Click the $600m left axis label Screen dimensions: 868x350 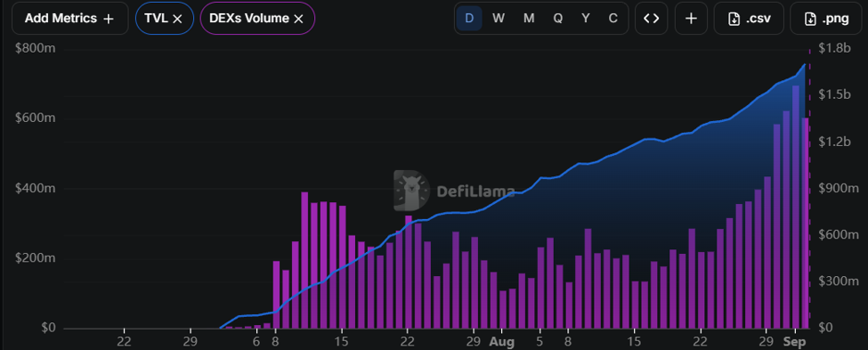[x=36, y=118]
